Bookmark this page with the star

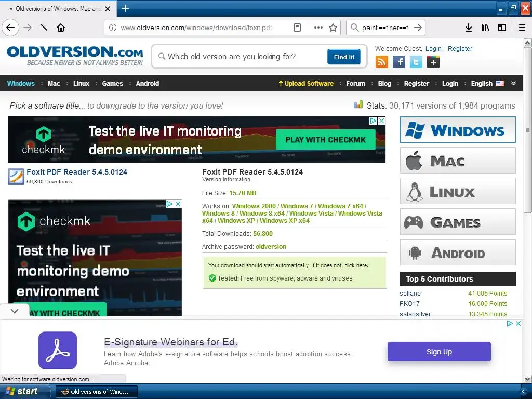coord(333,28)
